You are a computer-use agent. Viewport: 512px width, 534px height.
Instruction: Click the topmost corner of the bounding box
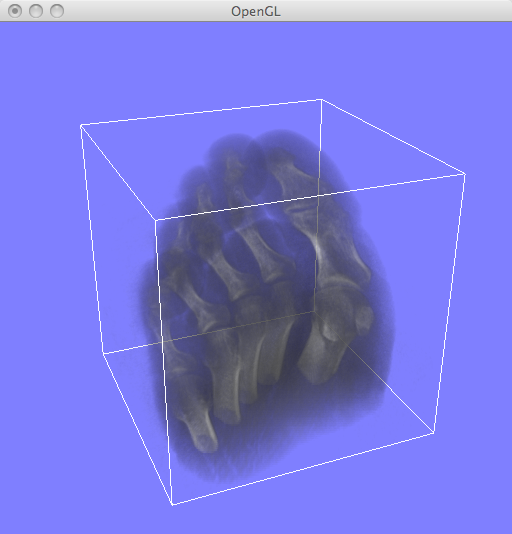tap(321, 99)
